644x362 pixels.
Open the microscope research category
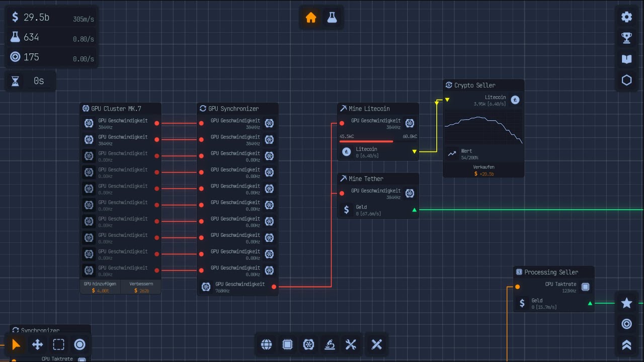pyautogui.click(x=330, y=344)
